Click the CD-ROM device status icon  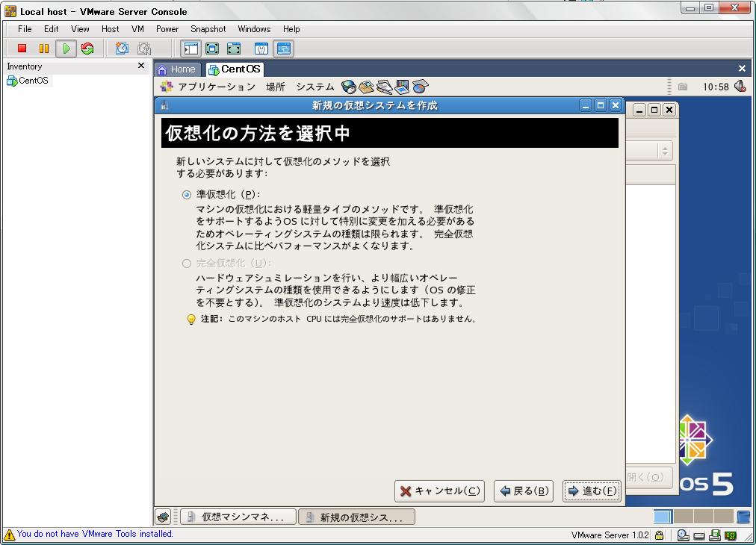coord(683,535)
